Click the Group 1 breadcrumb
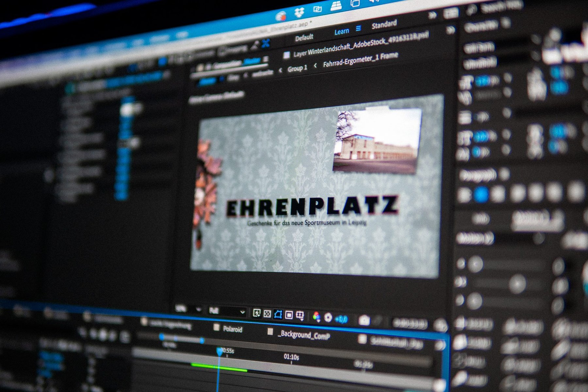Image resolution: width=588 pixels, height=392 pixels. 297,68
